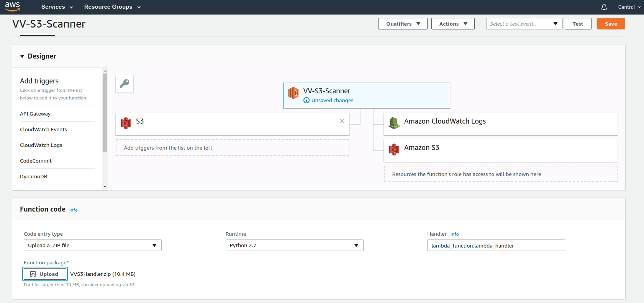Click the triggers list scrollbar down arrow
Screen dimensions: 644x303
[x=105, y=187]
